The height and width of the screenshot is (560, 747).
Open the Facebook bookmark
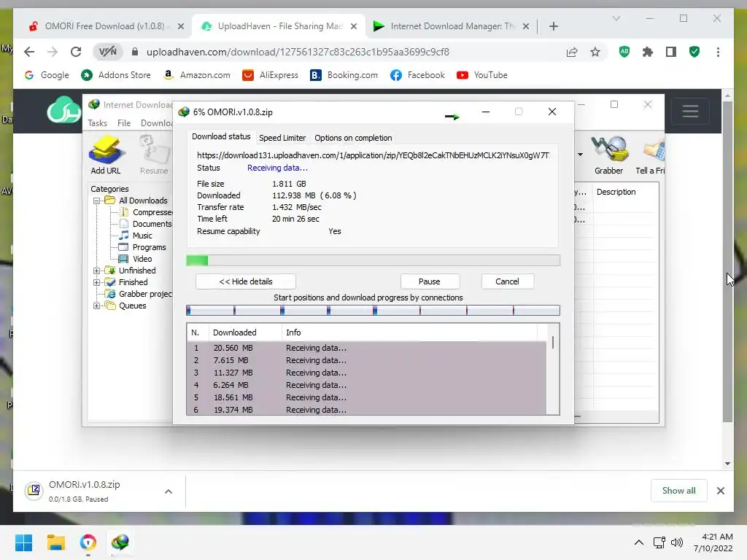417,75
